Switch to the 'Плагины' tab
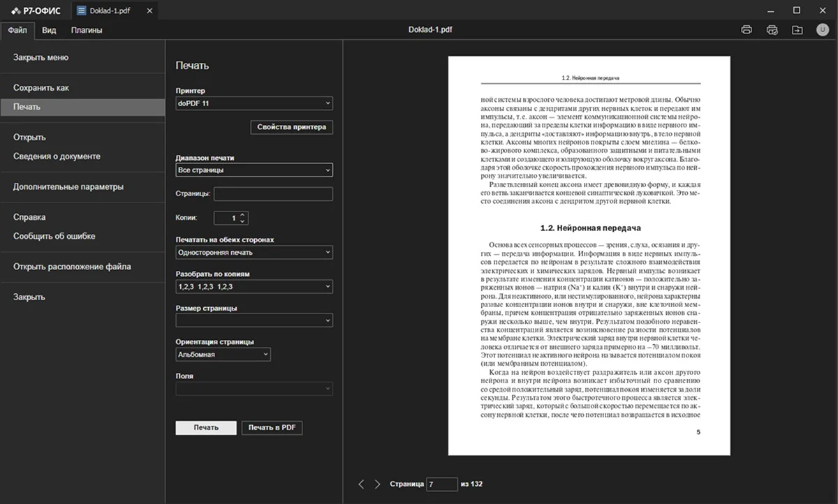This screenshot has height=504, width=838. pyautogui.click(x=87, y=30)
